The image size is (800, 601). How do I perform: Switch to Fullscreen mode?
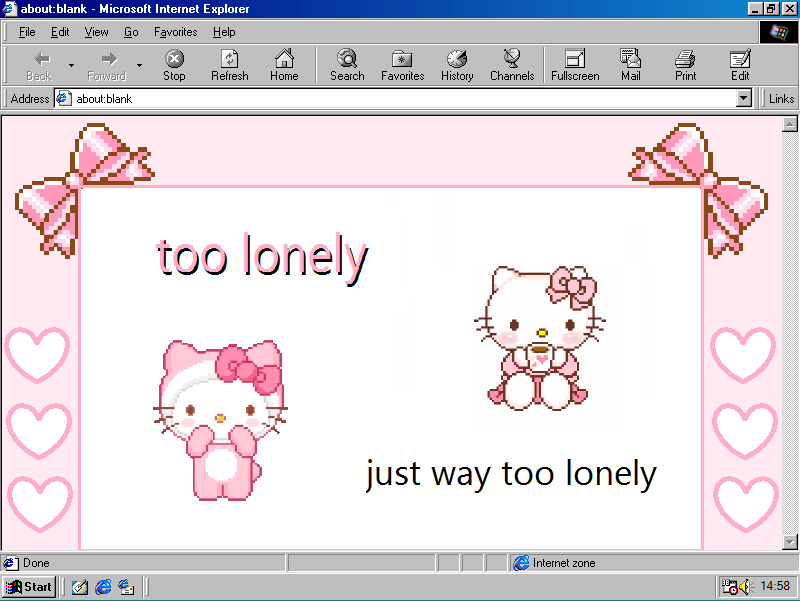click(x=575, y=65)
